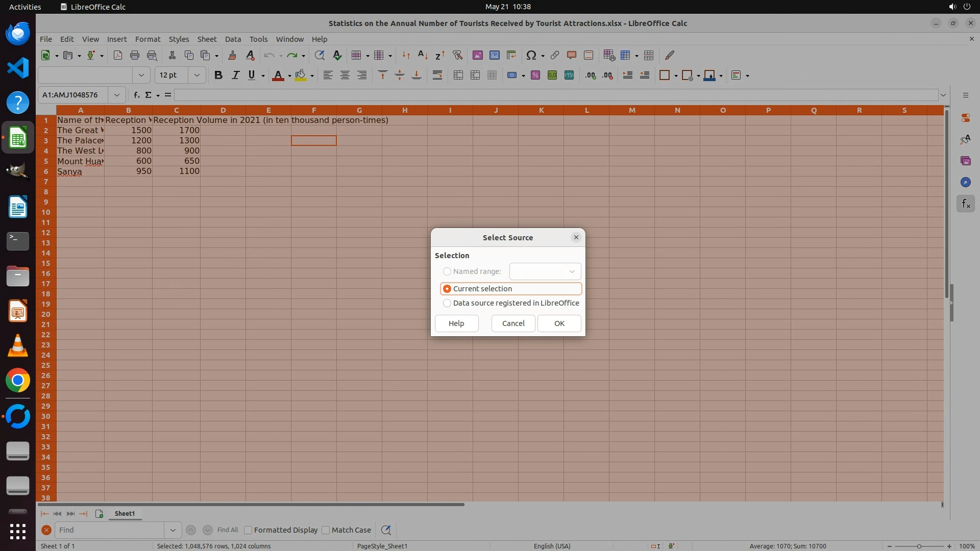The height and width of the screenshot is (551, 980).
Task: Click the Insert Special Character omega icon
Action: pos(531,55)
